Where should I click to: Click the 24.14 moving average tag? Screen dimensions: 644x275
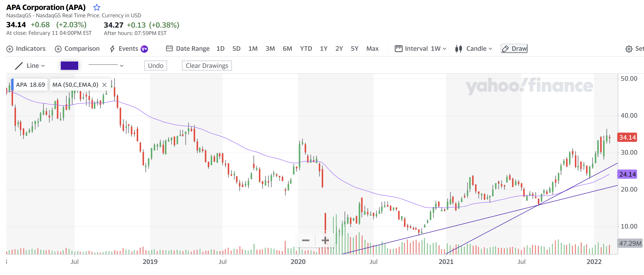pyautogui.click(x=627, y=174)
